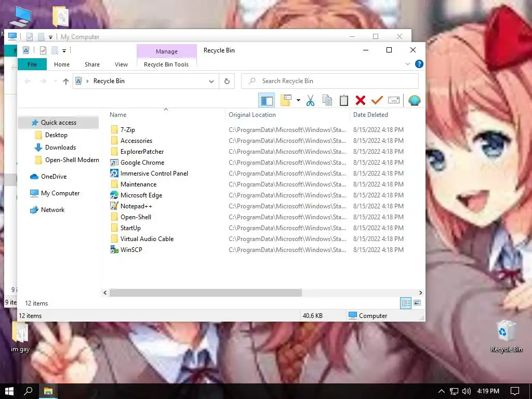
Task: Toggle the navigation pane toolbar button
Action: click(267, 100)
